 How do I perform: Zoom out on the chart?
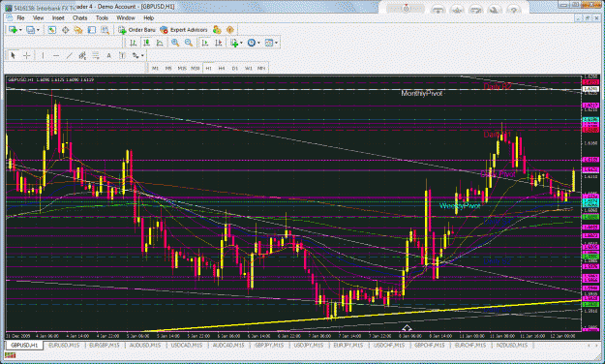click(x=189, y=43)
